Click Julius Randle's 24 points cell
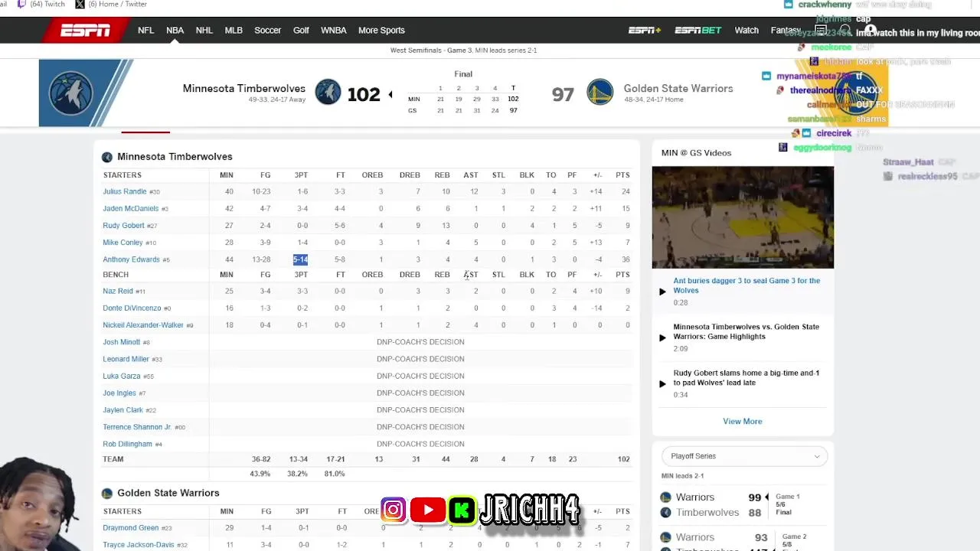 tap(626, 191)
